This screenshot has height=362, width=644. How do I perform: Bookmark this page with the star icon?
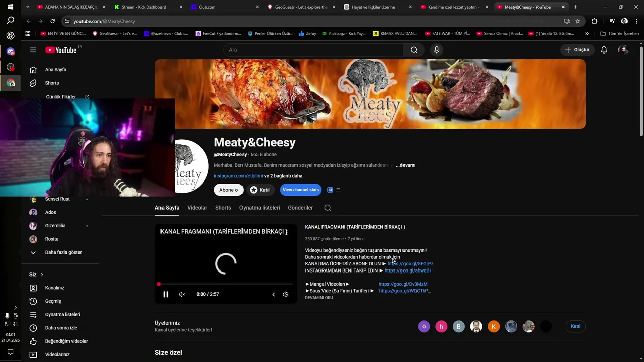pos(578,21)
